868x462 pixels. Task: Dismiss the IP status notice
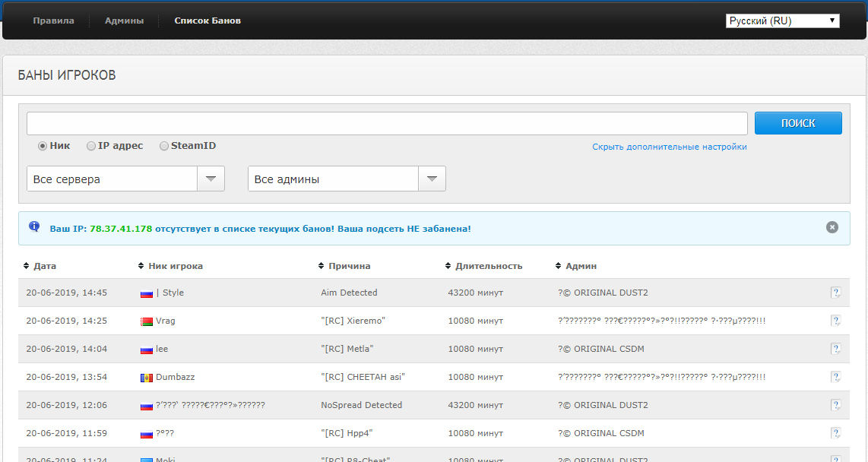point(832,227)
